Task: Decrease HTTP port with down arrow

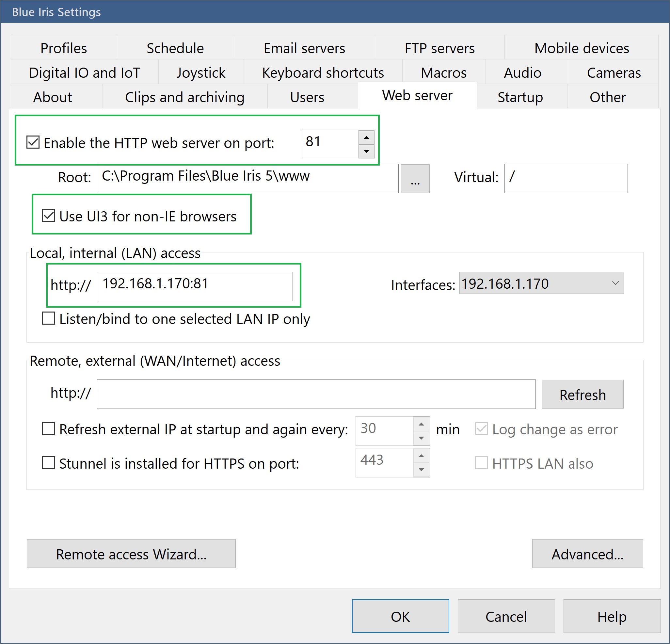Action: 366,151
